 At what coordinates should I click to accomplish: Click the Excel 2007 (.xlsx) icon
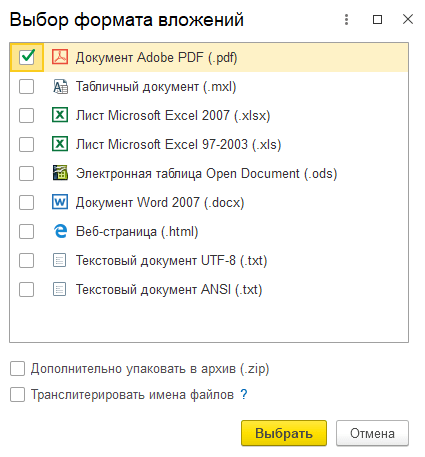60,115
